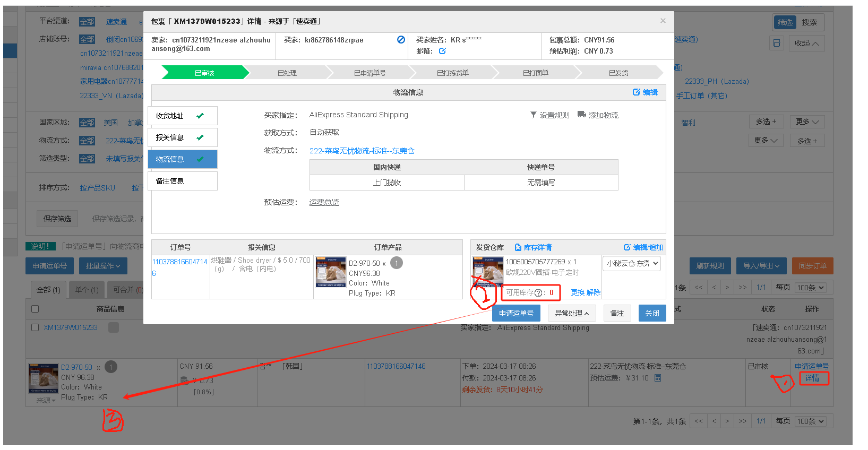Expand the 异常处理 menu button

pyautogui.click(x=572, y=313)
